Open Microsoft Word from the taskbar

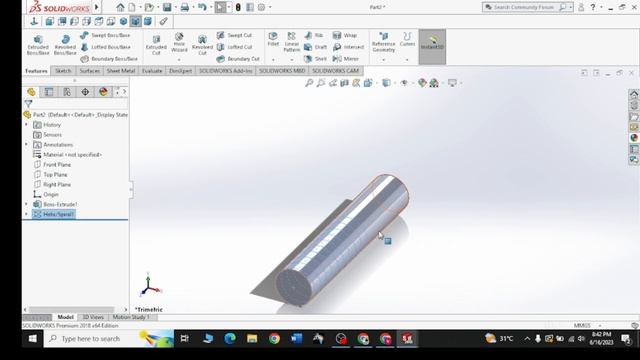tap(297, 338)
